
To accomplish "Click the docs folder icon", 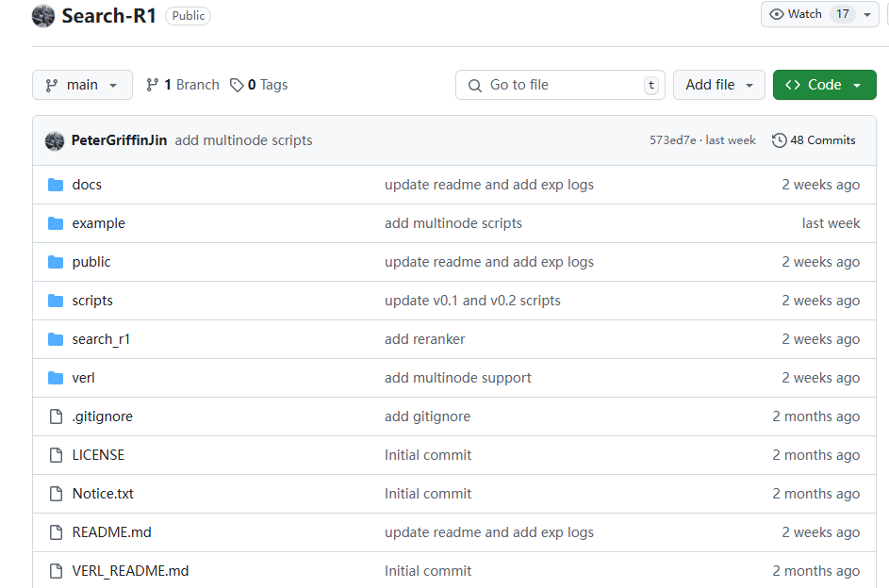I will point(56,185).
